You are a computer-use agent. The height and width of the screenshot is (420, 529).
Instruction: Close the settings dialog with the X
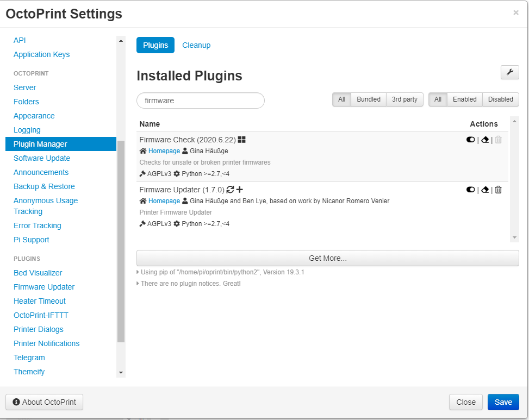pyautogui.click(x=516, y=13)
